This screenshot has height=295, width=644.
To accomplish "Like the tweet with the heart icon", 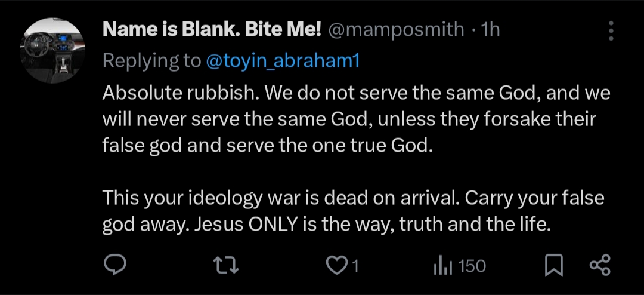I will tap(338, 265).
